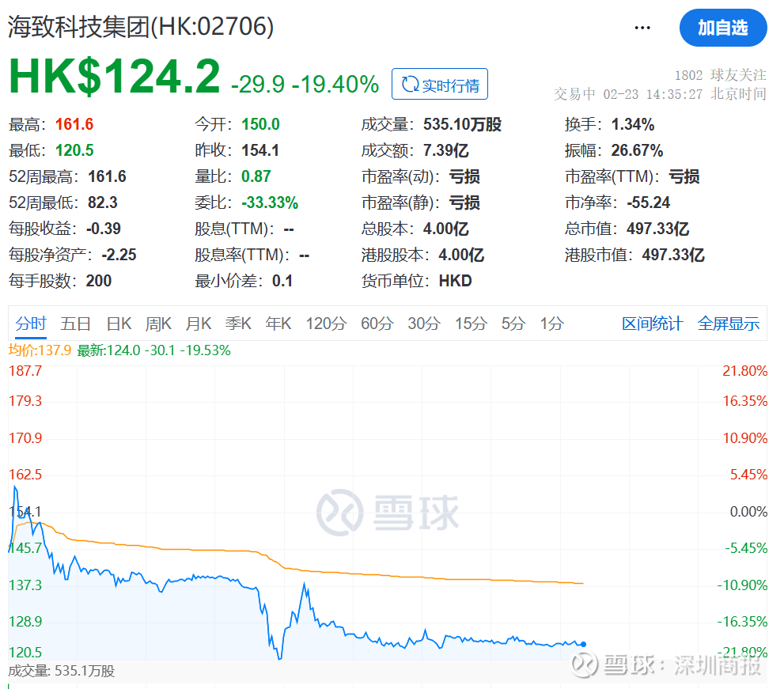This screenshot has width=784, height=689.
Task: Select the 15分 interval tab
Action: [471, 324]
